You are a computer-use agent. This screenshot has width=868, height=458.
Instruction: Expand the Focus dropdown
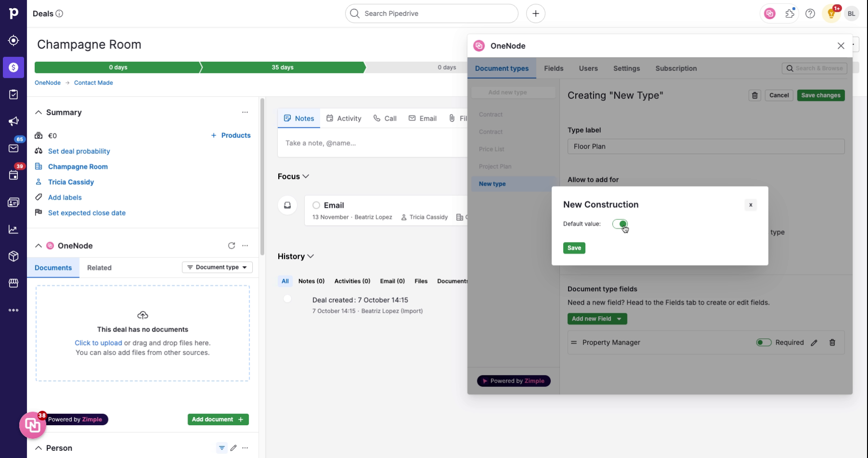pos(294,176)
